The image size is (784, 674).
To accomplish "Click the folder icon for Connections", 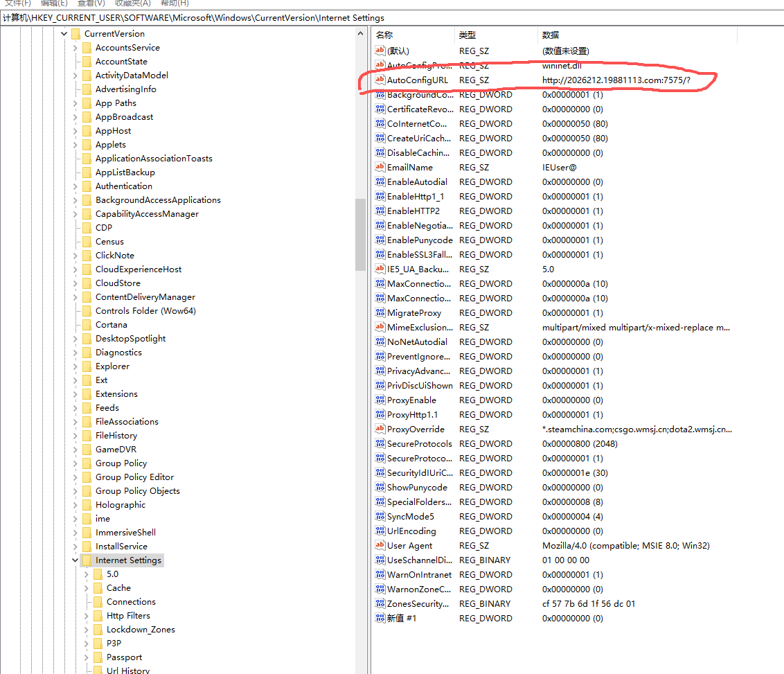I will [98, 601].
